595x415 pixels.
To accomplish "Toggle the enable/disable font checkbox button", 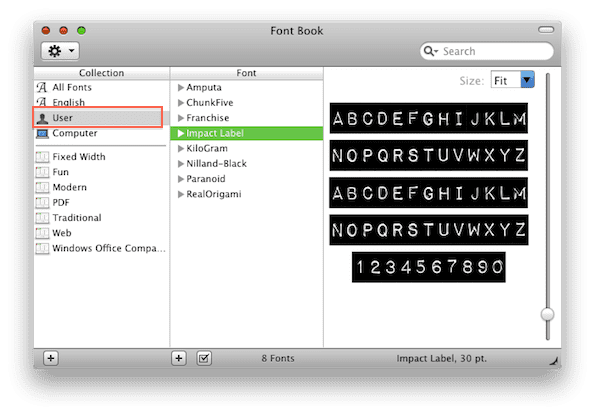I will click(x=204, y=358).
